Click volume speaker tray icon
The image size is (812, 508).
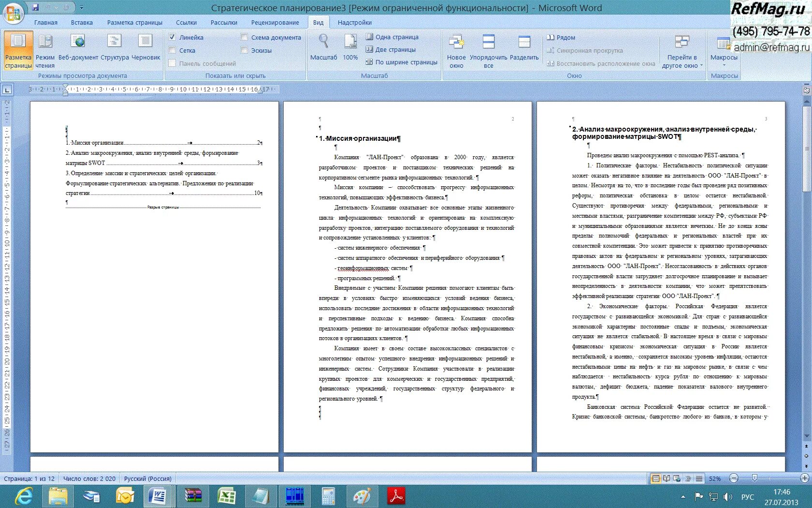[727, 497]
